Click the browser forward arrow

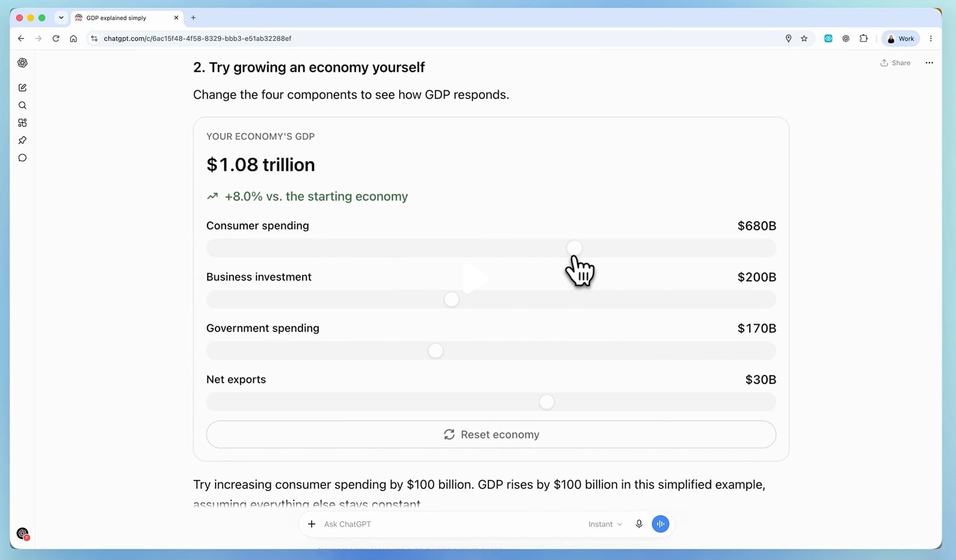[39, 38]
